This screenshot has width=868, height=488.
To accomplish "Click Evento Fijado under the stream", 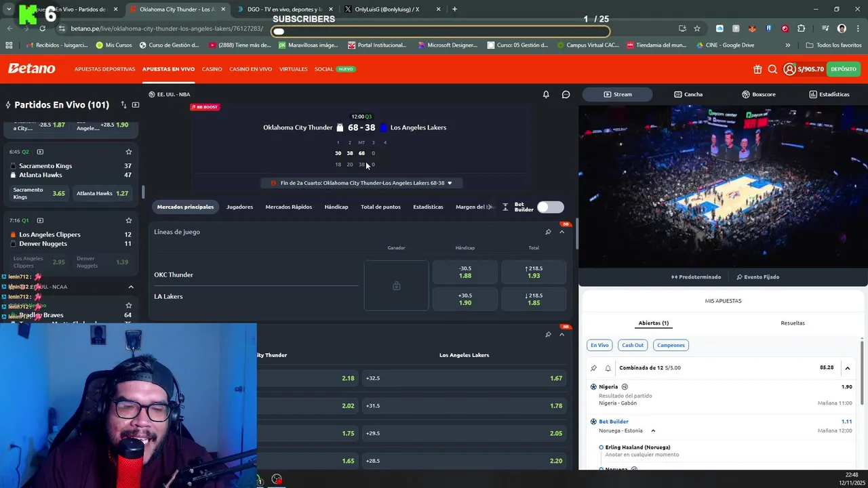I will click(757, 277).
